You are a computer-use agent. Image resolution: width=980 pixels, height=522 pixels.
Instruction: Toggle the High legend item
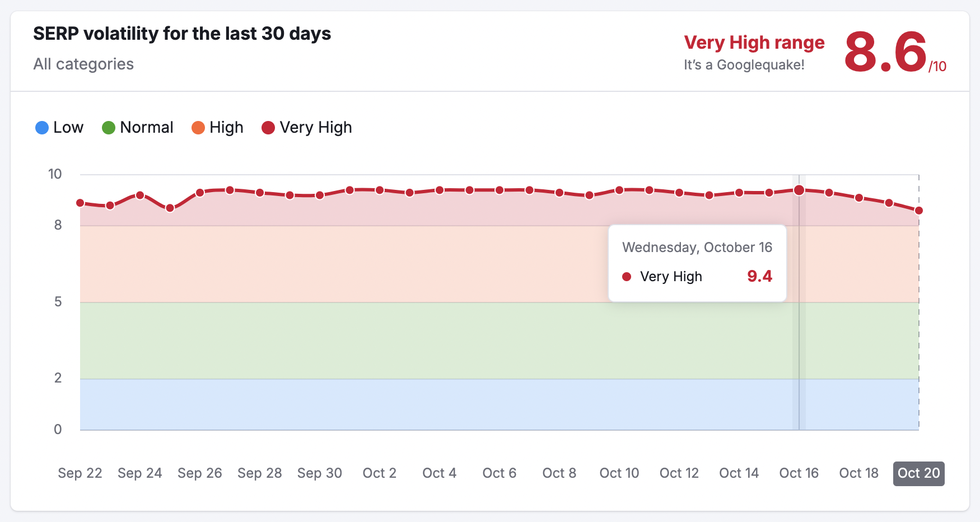click(218, 128)
